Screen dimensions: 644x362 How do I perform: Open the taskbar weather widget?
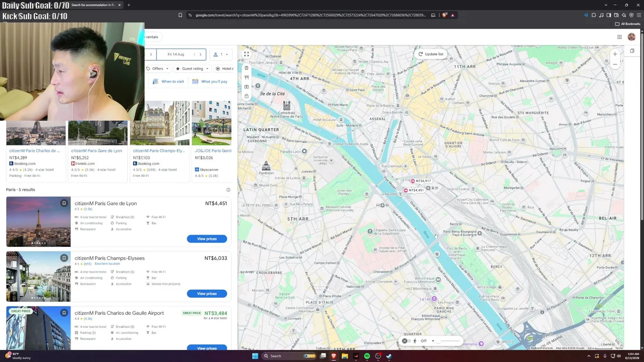click(x=18, y=356)
